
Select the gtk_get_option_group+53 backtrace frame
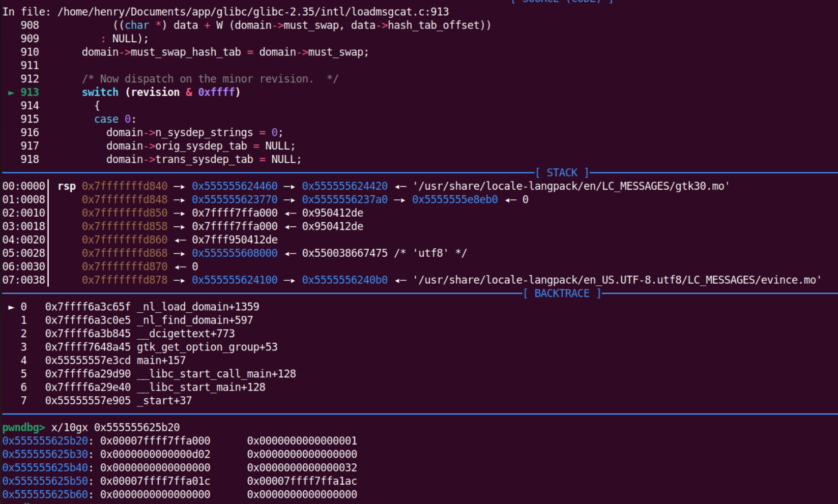207,347
